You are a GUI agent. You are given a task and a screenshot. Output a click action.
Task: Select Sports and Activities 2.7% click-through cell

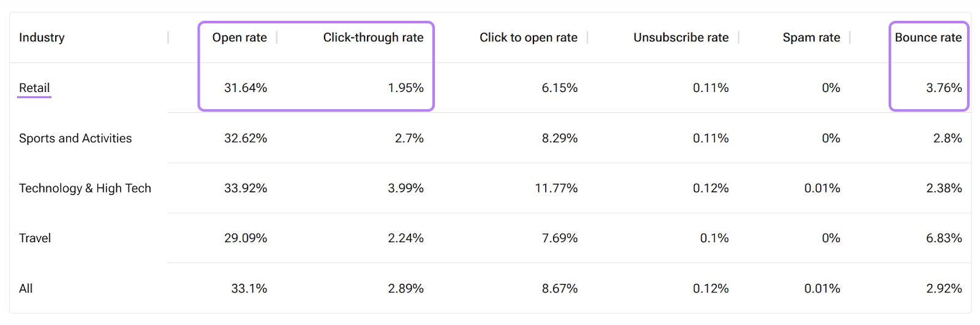pyautogui.click(x=409, y=138)
